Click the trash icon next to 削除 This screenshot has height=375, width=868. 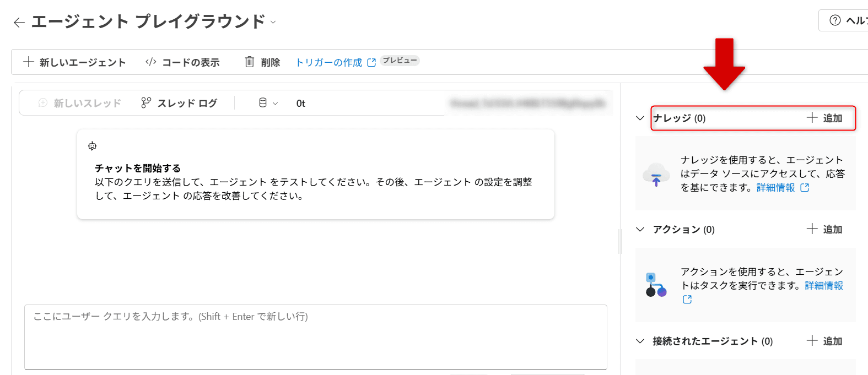(x=250, y=62)
